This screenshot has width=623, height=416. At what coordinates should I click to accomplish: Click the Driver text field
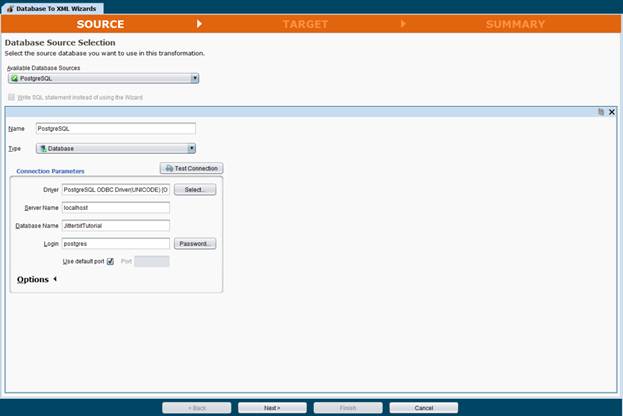(116, 190)
